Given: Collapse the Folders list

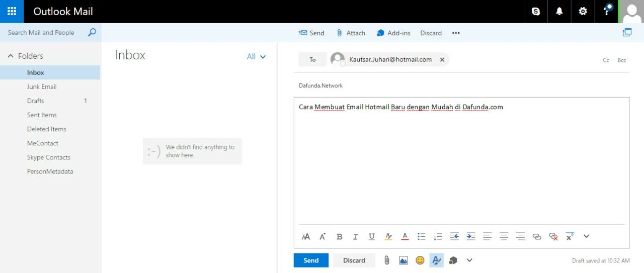Looking at the screenshot, I should click(x=11, y=56).
